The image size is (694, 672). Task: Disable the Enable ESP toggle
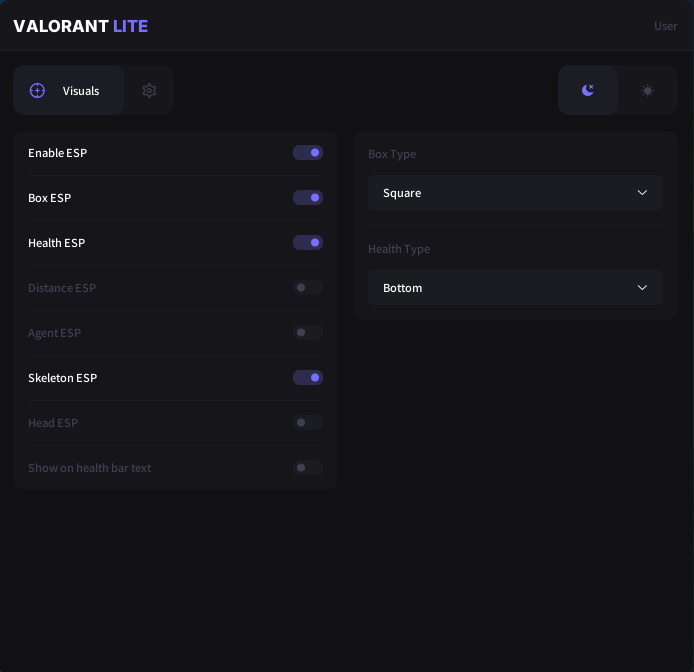pos(308,153)
